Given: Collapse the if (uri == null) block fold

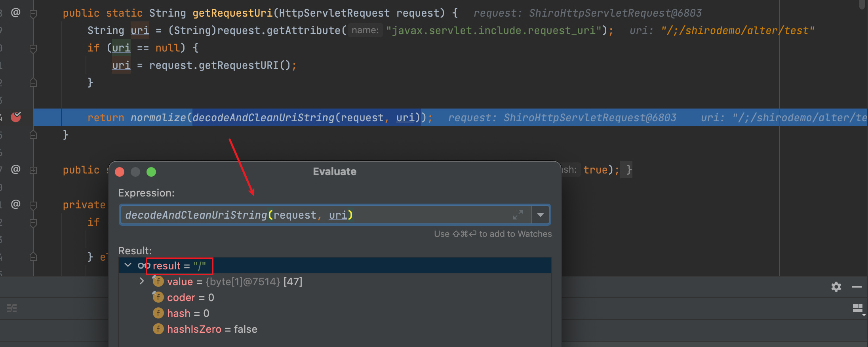Looking at the screenshot, I should tap(34, 48).
